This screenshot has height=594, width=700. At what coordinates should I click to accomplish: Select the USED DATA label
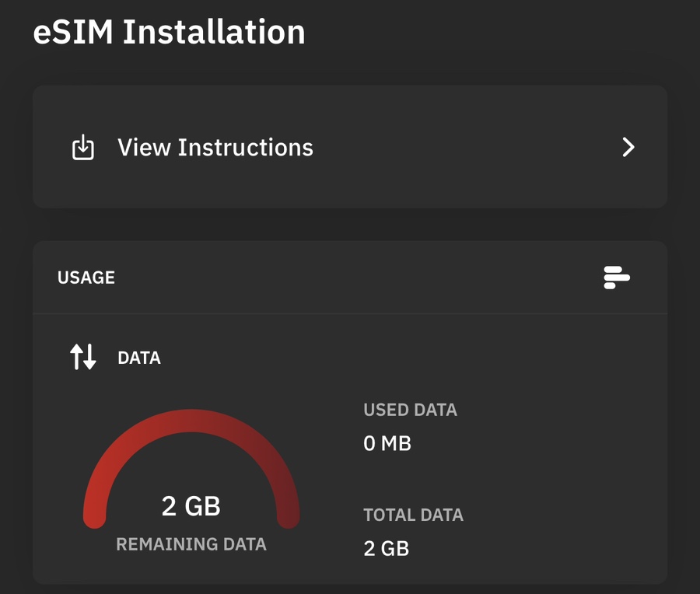click(410, 410)
